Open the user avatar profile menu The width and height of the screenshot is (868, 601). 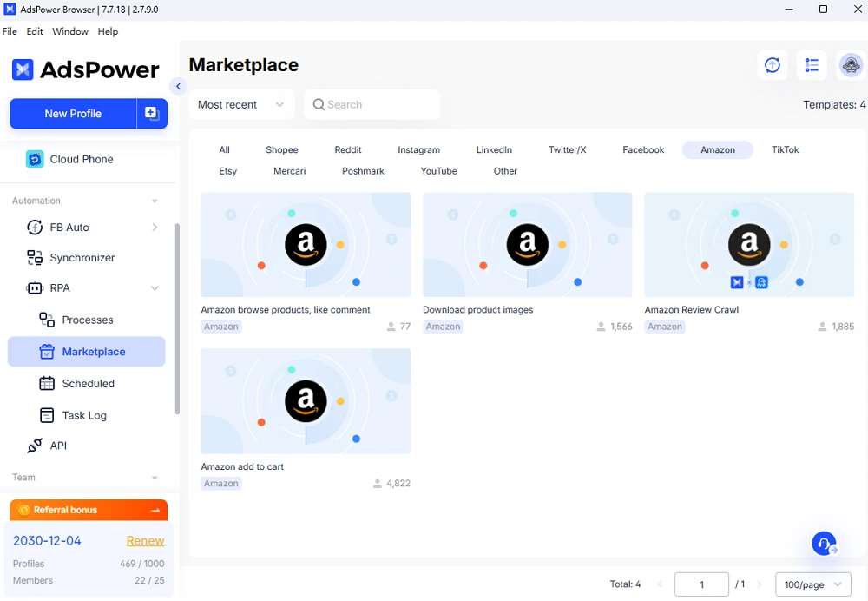851,65
